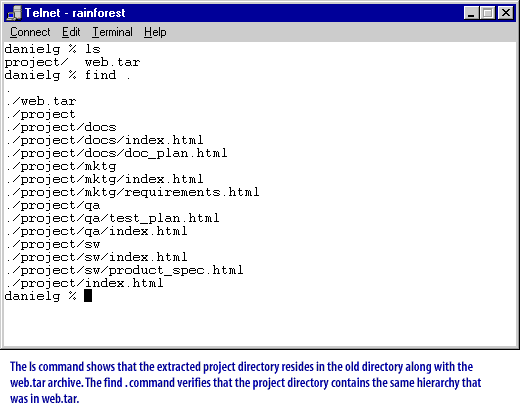520x420 pixels.
Task: Close the Telnet rainforest window
Action: coord(506,13)
